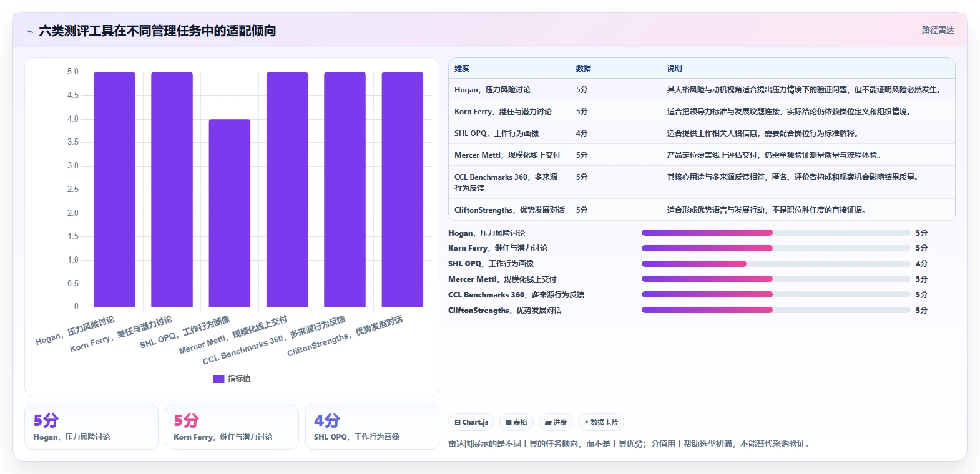The image size is (980, 474).
Task: Click the Mercer Mettl progress bar
Action: [x=776, y=279]
